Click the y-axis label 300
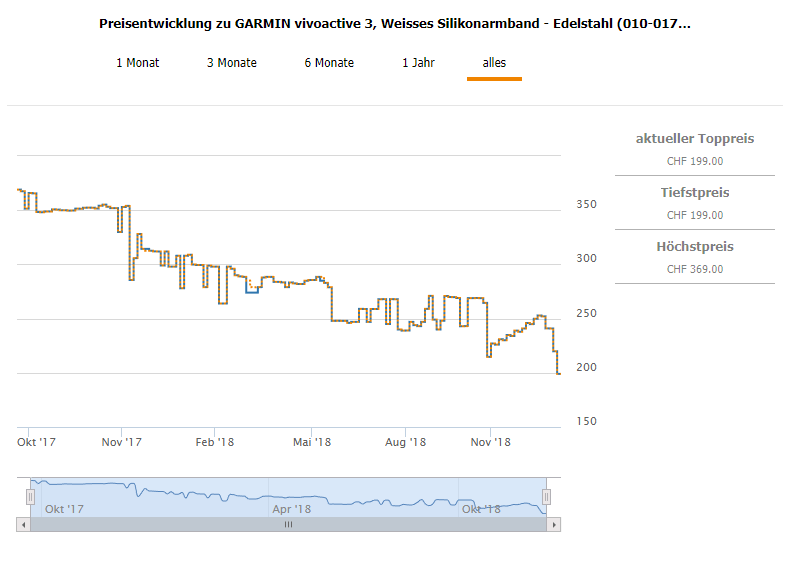 [586, 258]
